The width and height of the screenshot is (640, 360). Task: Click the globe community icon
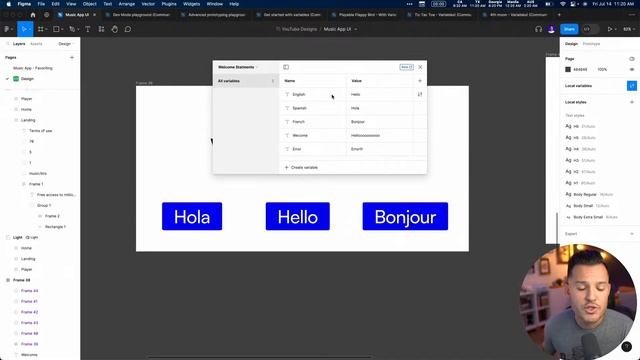(47, 15)
